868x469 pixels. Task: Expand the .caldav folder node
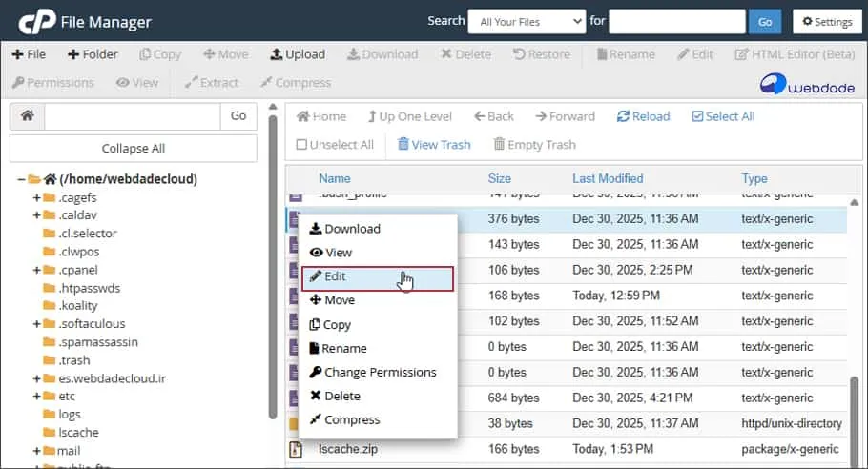pyautogui.click(x=36, y=215)
